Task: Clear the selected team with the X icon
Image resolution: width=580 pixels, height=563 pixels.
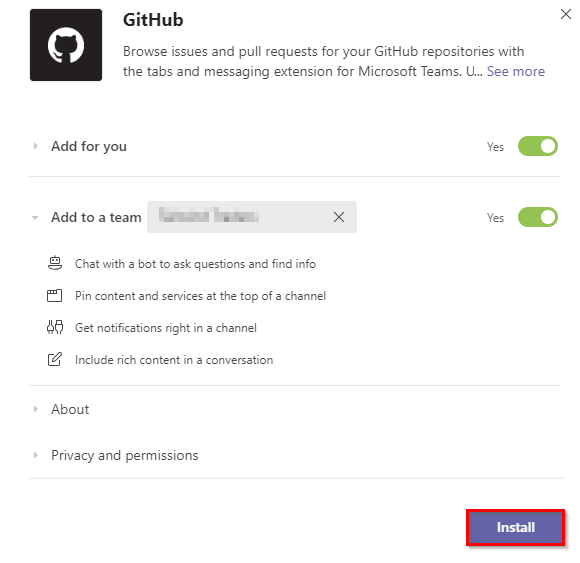Action: click(339, 217)
